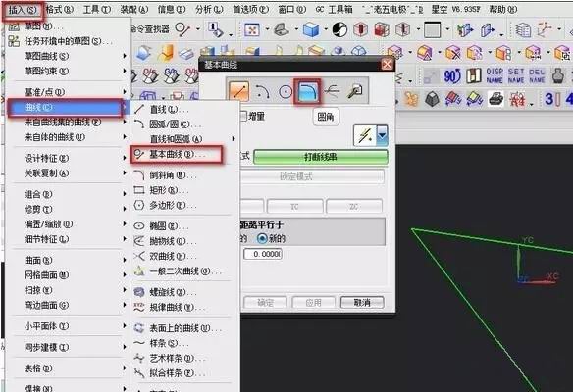Open dropdown next to shaded cube icon
573x392 pixels.
click(x=326, y=29)
